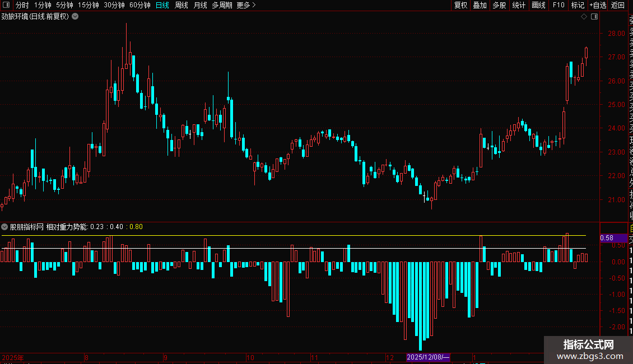Image resolution: width=633 pixels, height=364 pixels.
Task: Switch to the 周线 weekly chart
Action: point(181,5)
